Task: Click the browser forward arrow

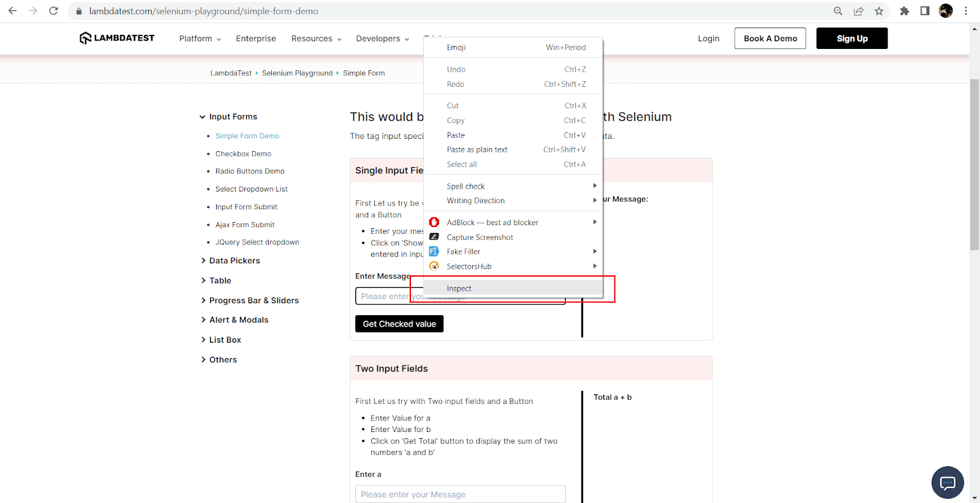Action: [x=33, y=11]
